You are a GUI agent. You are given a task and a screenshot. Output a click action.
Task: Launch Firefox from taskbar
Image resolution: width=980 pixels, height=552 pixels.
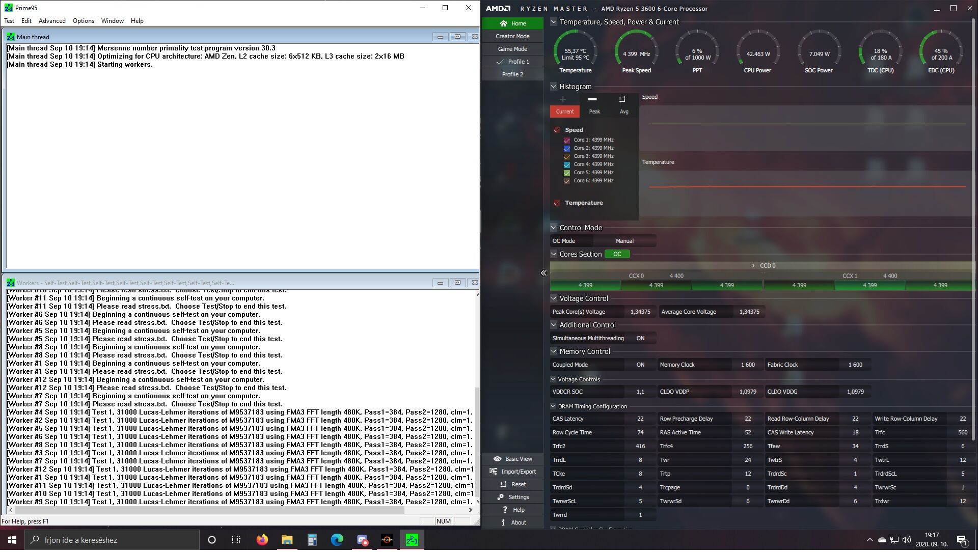[x=262, y=541]
